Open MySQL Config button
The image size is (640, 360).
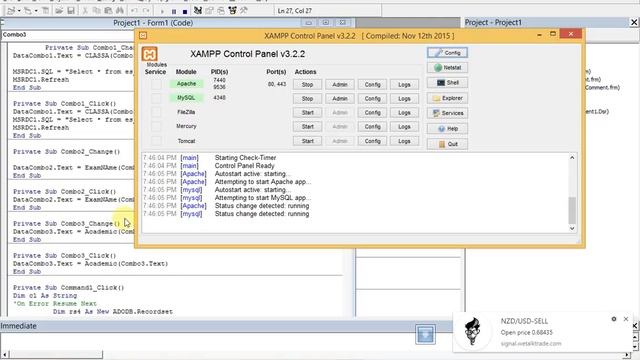pyautogui.click(x=372, y=99)
